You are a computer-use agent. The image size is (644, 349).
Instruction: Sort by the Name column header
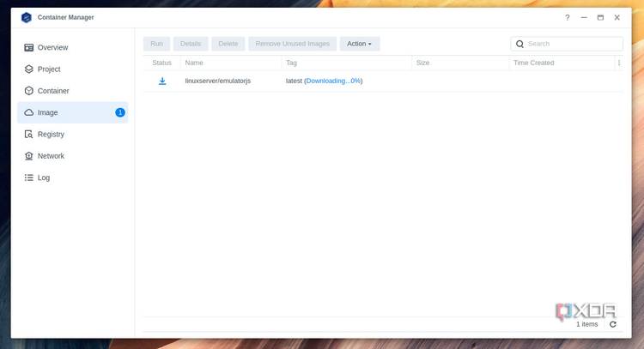click(194, 63)
